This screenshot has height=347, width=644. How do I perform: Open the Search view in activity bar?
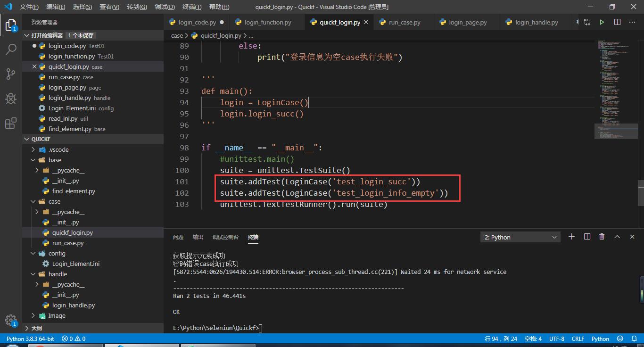pyautogui.click(x=11, y=49)
